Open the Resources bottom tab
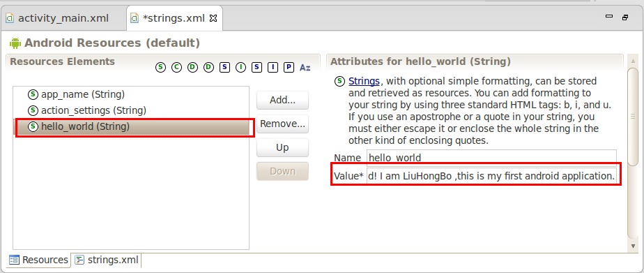The width and height of the screenshot is (644, 273). pos(38,260)
